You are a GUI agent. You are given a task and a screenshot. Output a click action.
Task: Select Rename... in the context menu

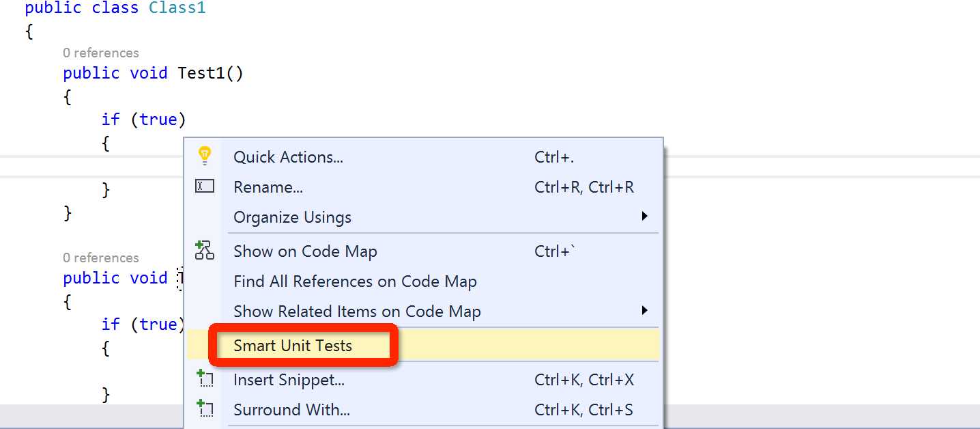point(268,187)
